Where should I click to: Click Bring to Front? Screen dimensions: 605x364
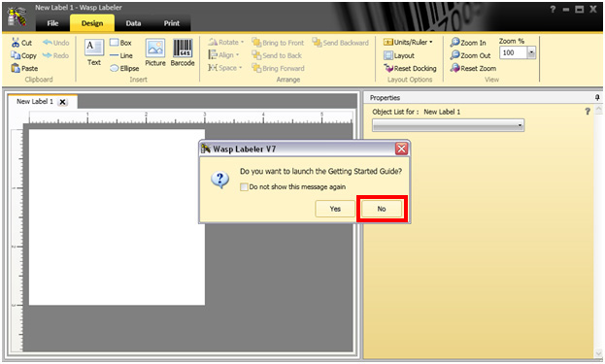point(278,43)
